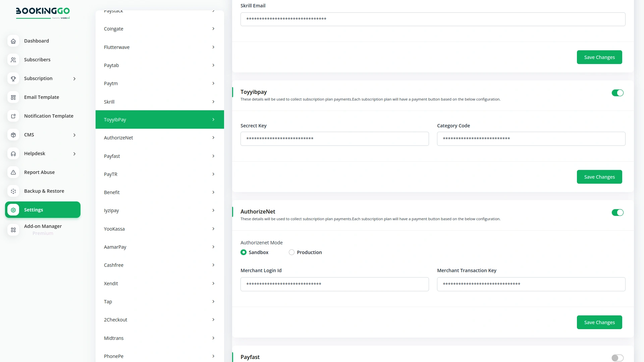Select the Settings gear icon
Viewport: 644px width, 362px height.
point(13,210)
